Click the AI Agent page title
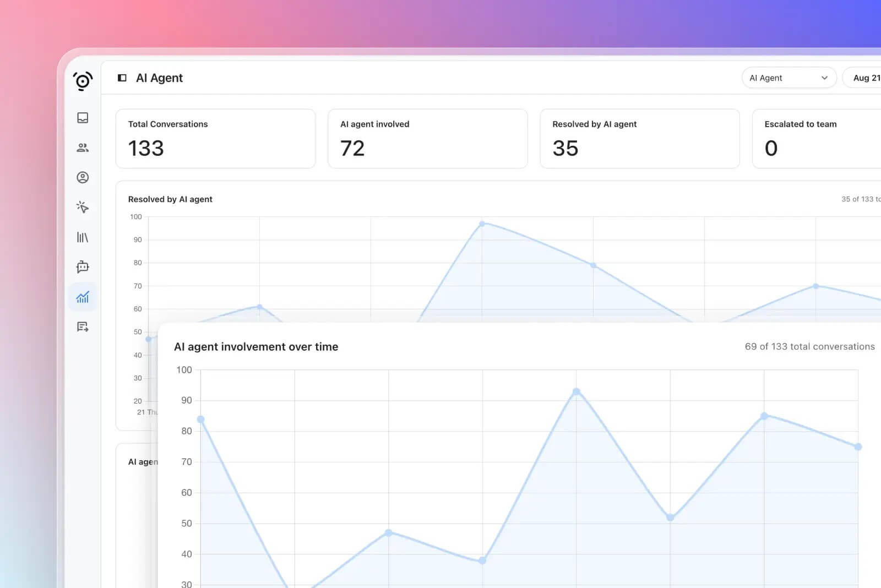The width and height of the screenshot is (881, 588). (159, 78)
